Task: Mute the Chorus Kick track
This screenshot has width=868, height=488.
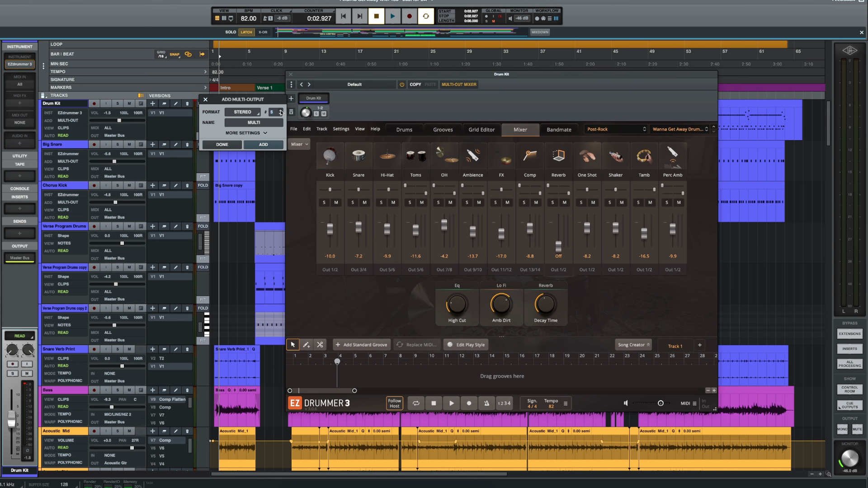Action: [x=129, y=185]
